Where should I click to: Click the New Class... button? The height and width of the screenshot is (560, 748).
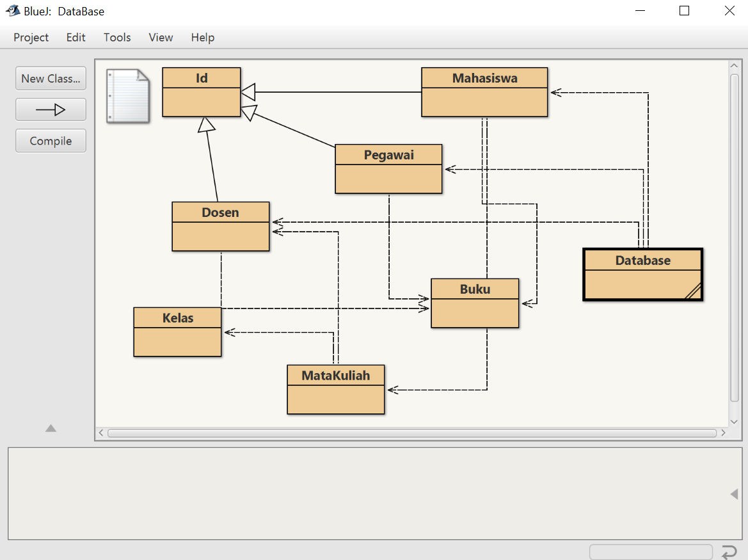pyautogui.click(x=51, y=79)
